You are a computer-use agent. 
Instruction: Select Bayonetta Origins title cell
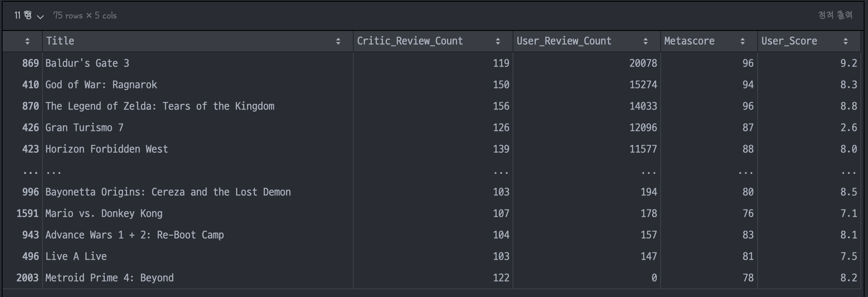(x=198, y=192)
